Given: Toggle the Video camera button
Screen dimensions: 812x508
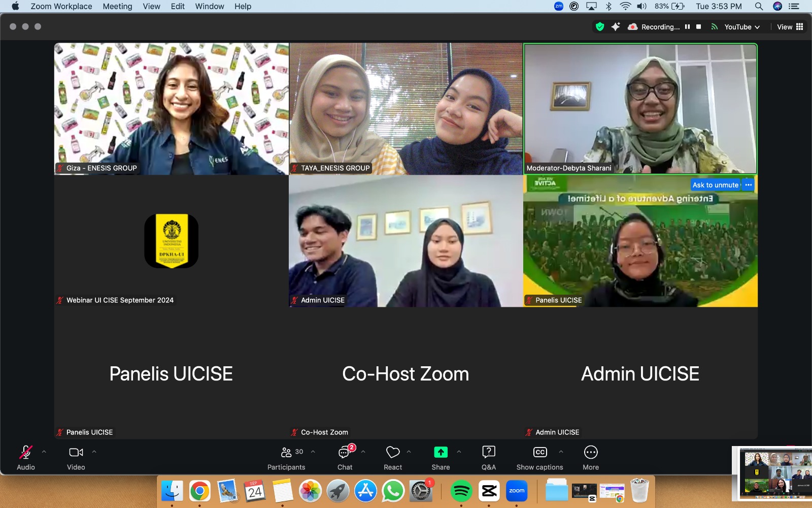Looking at the screenshot, I should click(76, 452).
